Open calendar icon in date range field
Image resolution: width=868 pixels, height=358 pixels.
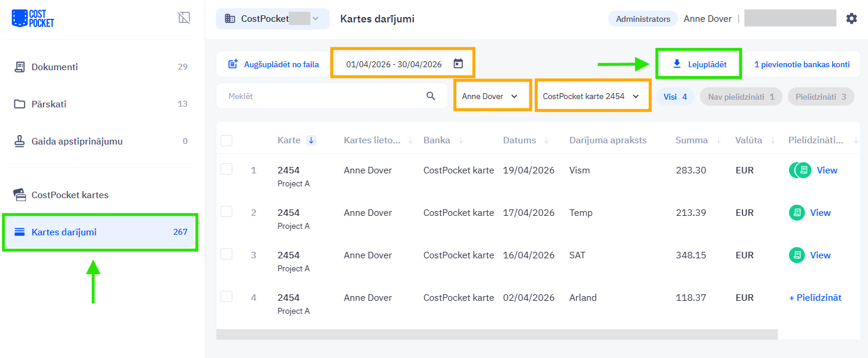(458, 64)
